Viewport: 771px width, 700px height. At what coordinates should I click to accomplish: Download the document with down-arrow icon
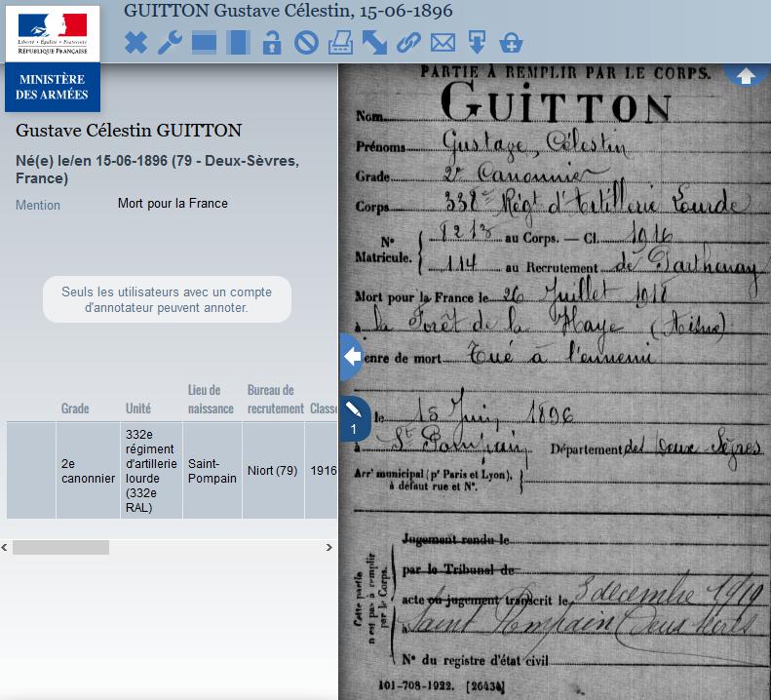pos(477,42)
